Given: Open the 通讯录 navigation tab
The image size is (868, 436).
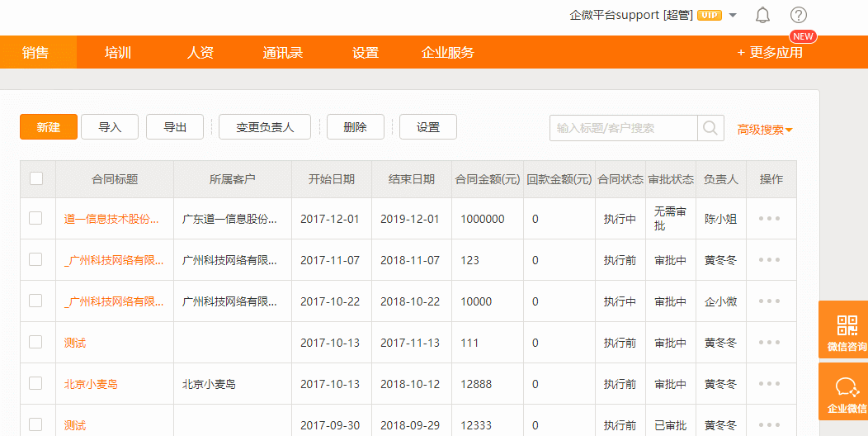Looking at the screenshot, I should click(x=283, y=53).
